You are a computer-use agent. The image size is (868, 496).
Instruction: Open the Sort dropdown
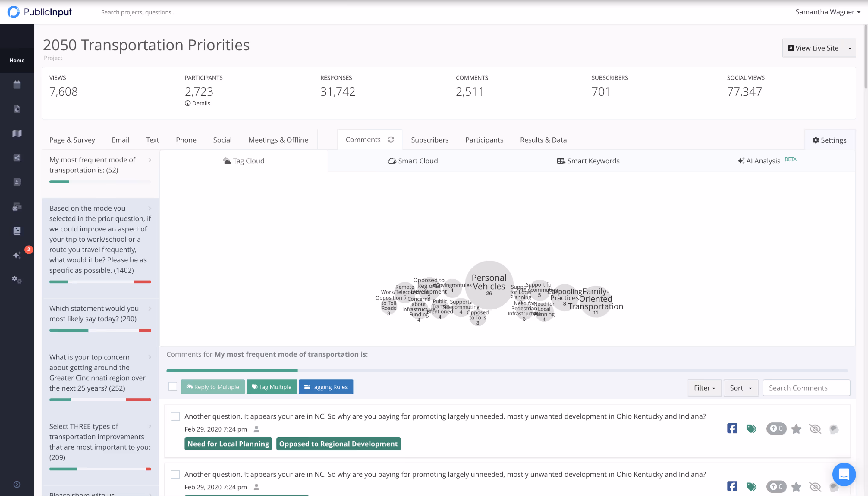741,388
